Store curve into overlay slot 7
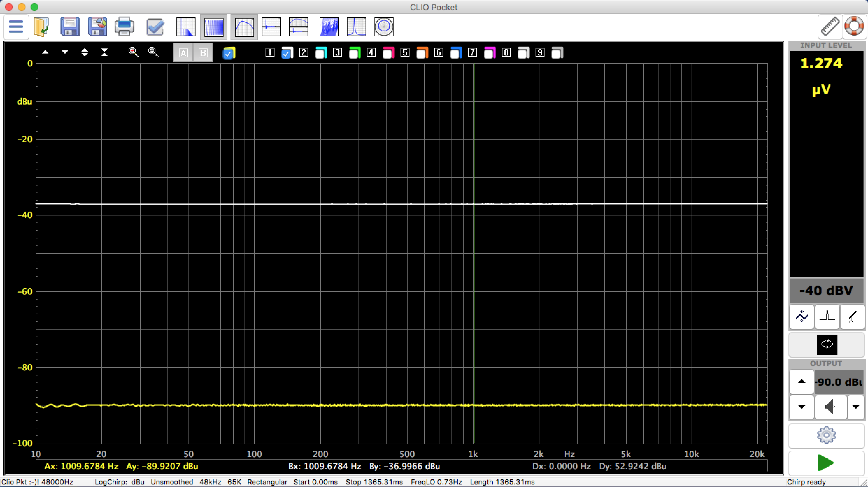The height and width of the screenshot is (487, 868). (473, 52)
